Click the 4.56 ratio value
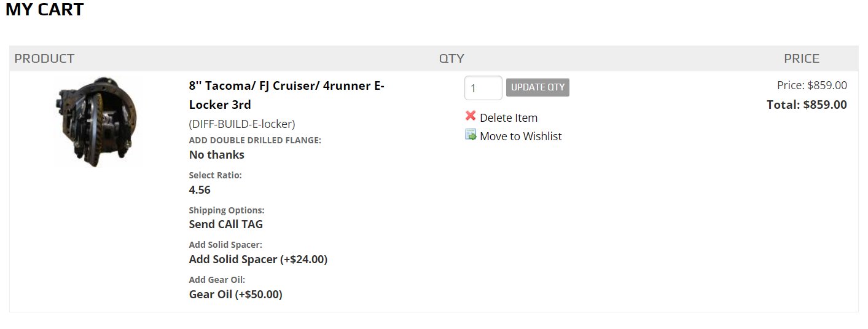868x329 pixels. (x=200, y=189)
